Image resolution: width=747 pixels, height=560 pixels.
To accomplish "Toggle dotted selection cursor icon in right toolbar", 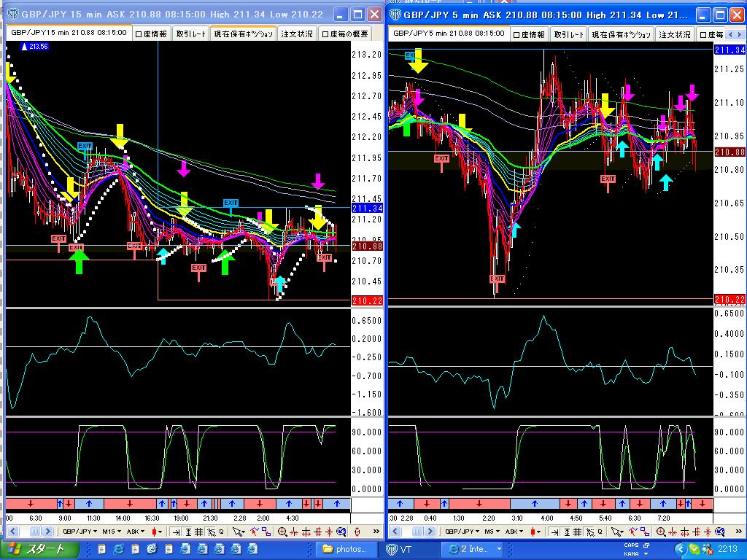I will (589, 532).
